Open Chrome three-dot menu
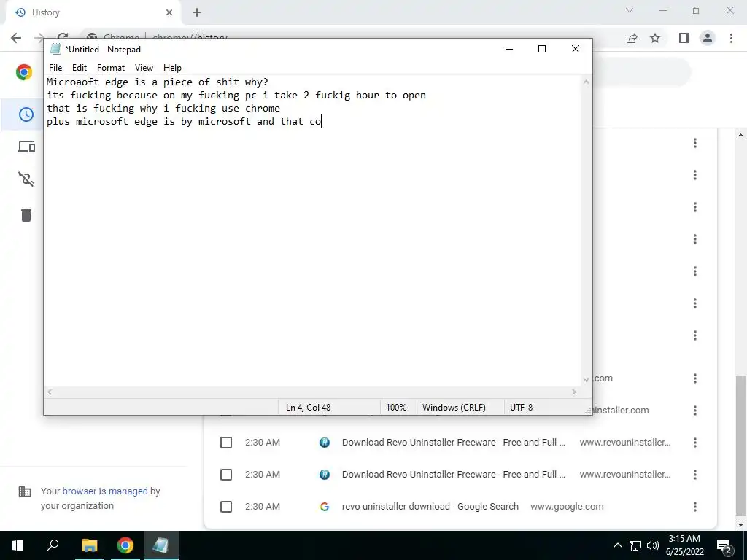Screen dimensions: 747x560 (731, 38)
